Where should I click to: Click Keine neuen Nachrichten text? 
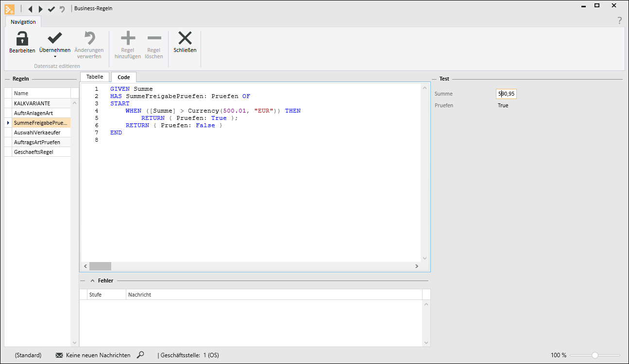click(98, 355)
